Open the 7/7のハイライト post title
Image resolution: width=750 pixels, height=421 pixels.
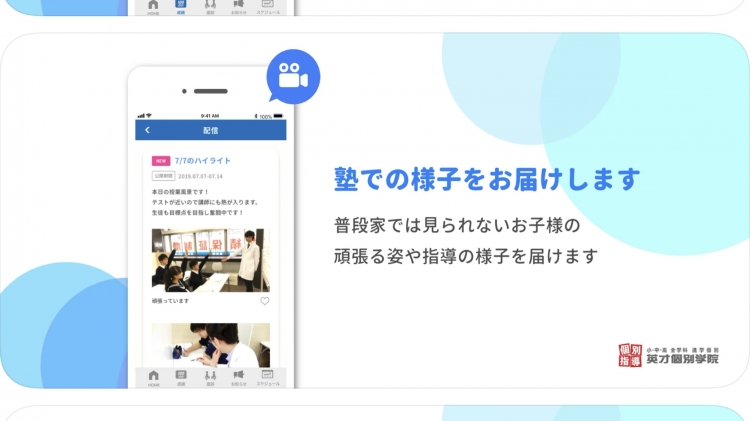coord(203,160)
